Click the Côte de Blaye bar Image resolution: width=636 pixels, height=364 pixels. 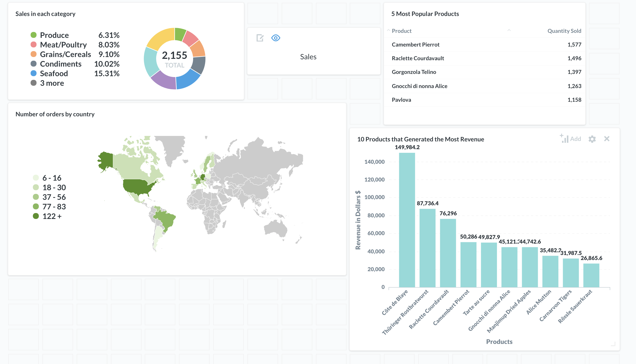coord(407,220)
